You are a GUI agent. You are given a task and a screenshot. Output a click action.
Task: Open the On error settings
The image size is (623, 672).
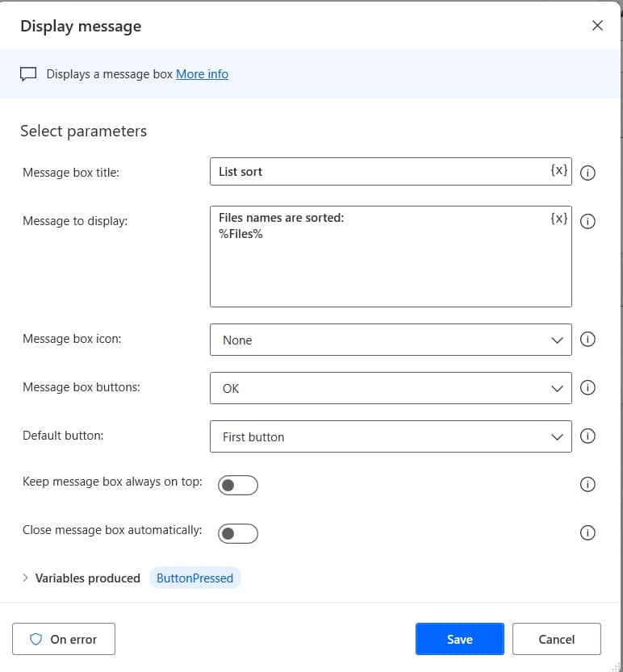click(64, 639)
